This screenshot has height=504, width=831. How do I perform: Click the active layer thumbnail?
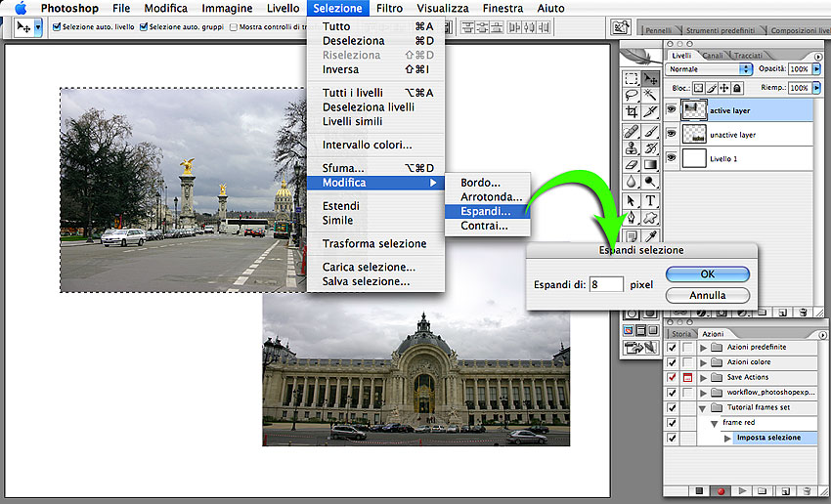coord(694,110)
